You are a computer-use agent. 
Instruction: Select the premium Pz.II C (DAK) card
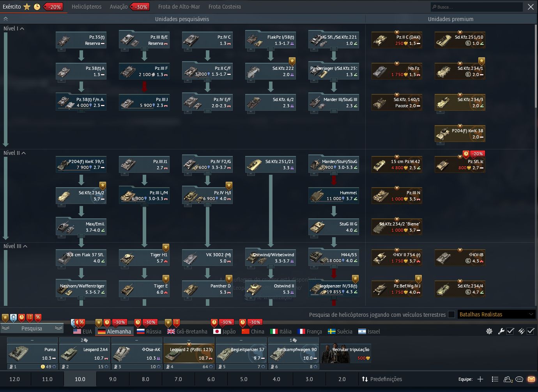(x=397, y=40)
